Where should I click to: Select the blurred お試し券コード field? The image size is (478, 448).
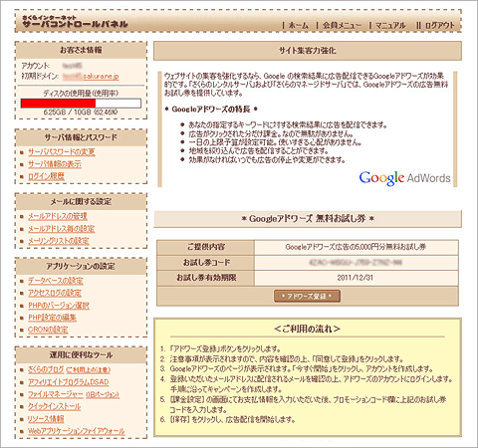point(356,263)
